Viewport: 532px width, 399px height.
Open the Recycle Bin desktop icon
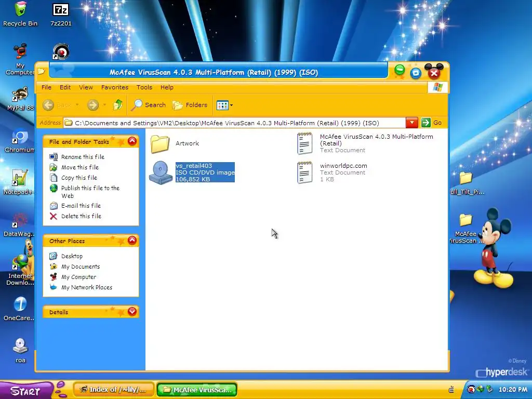tap(20, 14)
